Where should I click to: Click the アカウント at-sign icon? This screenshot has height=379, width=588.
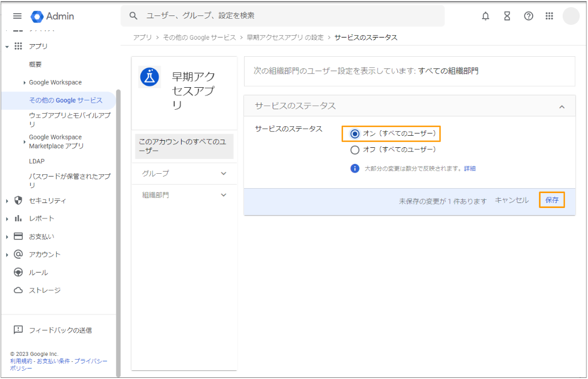pyautogui.click(x=18, y=254)
